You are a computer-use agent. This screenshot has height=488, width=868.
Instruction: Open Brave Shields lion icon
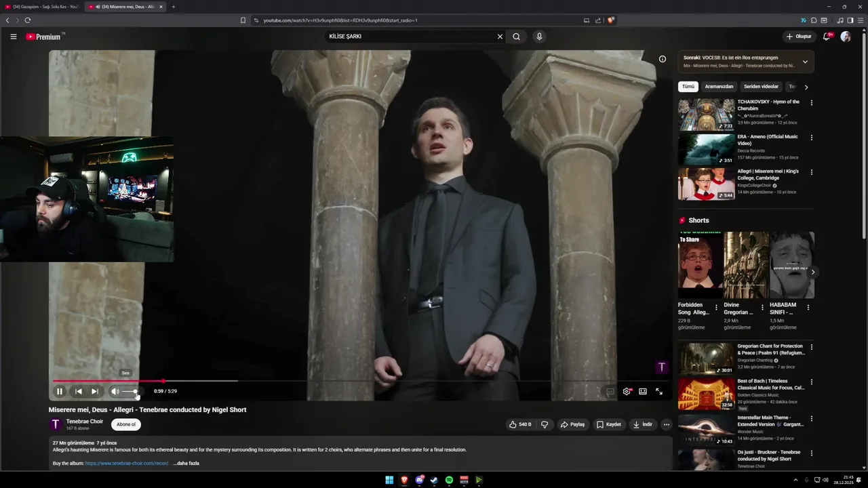611,20
